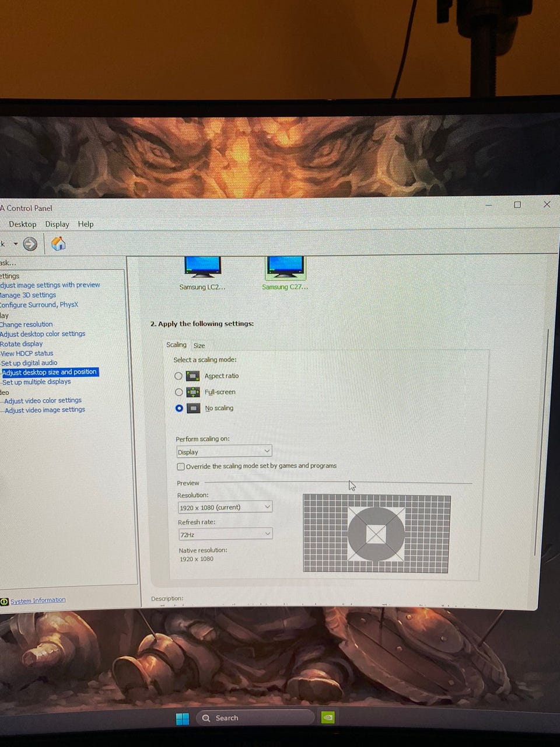Screen dimensions: 560x747
Task: Click the taskbar Search field
Action: pos(256,718)
